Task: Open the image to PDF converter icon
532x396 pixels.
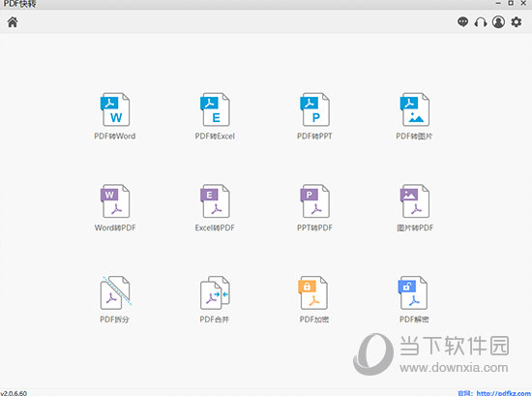Action: pyautogui.click(x=414, y=201)
